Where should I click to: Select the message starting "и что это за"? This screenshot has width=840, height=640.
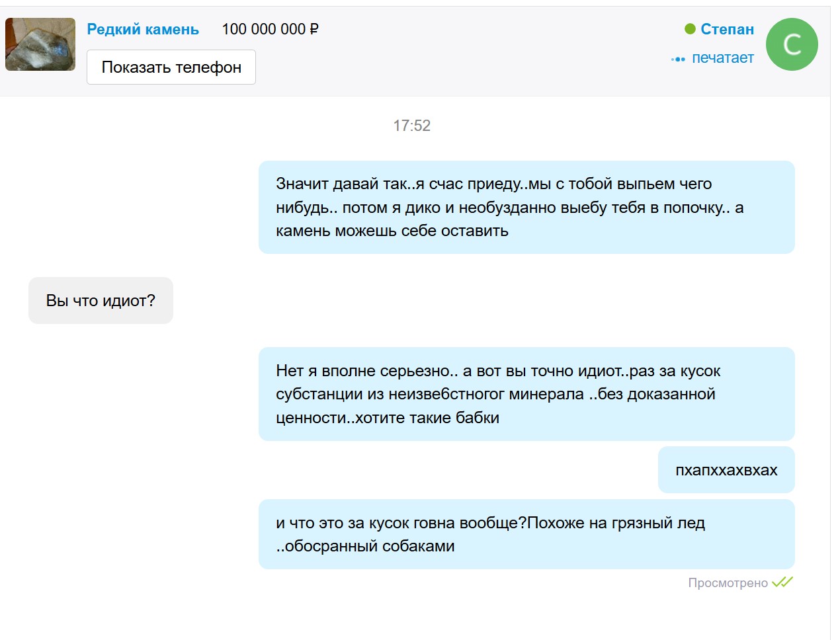pyautogui.click(x=526, y=534)
